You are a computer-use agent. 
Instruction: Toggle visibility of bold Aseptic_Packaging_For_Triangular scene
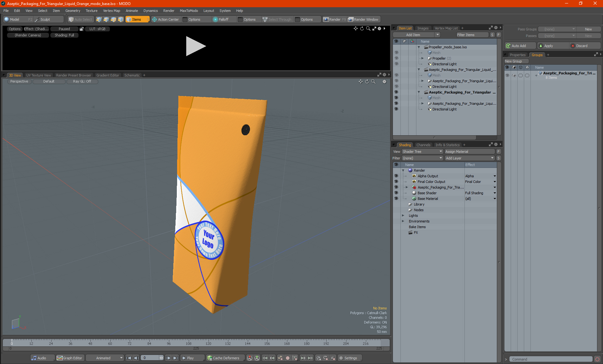pos(396,92)
